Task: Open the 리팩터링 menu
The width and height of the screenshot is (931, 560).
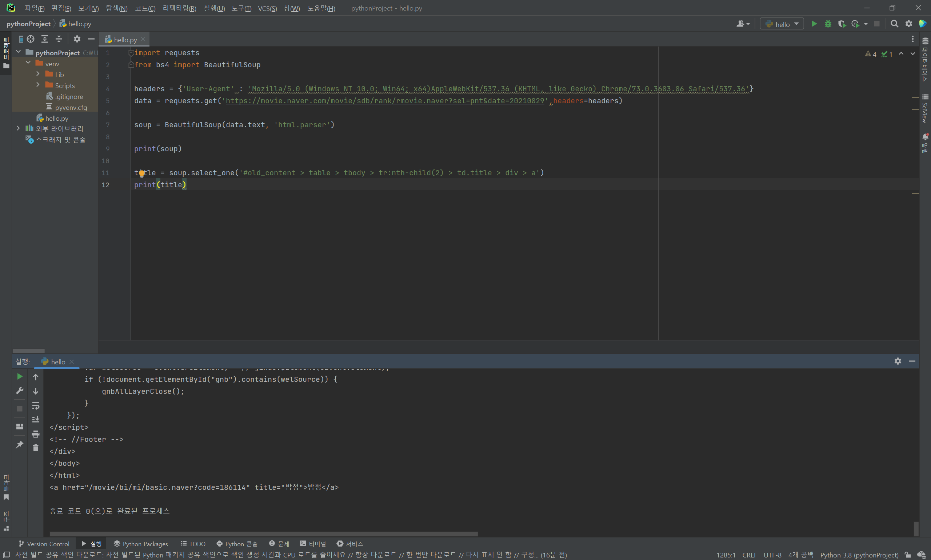Action: (x=180, y=8)
